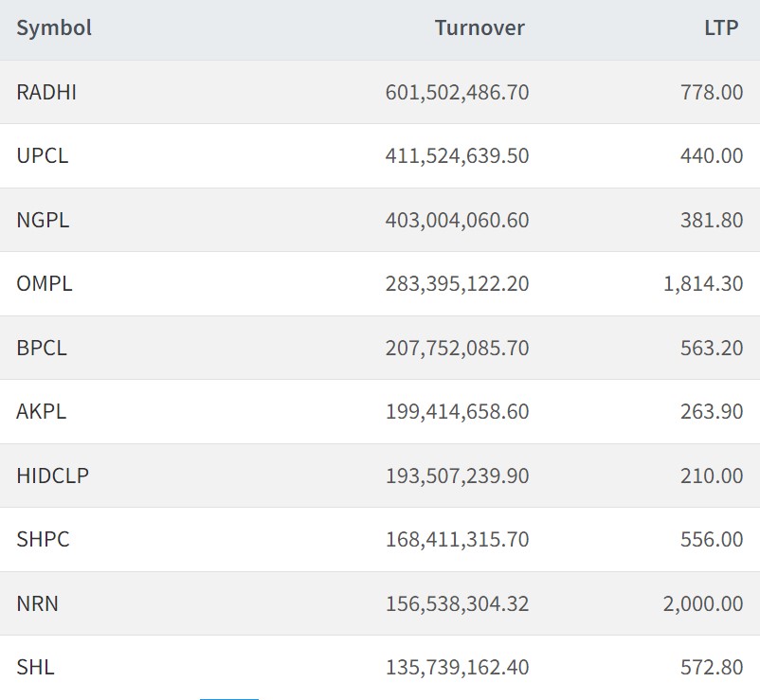Select the UPCL symbol
760x700 pixels.
(43, 155)
